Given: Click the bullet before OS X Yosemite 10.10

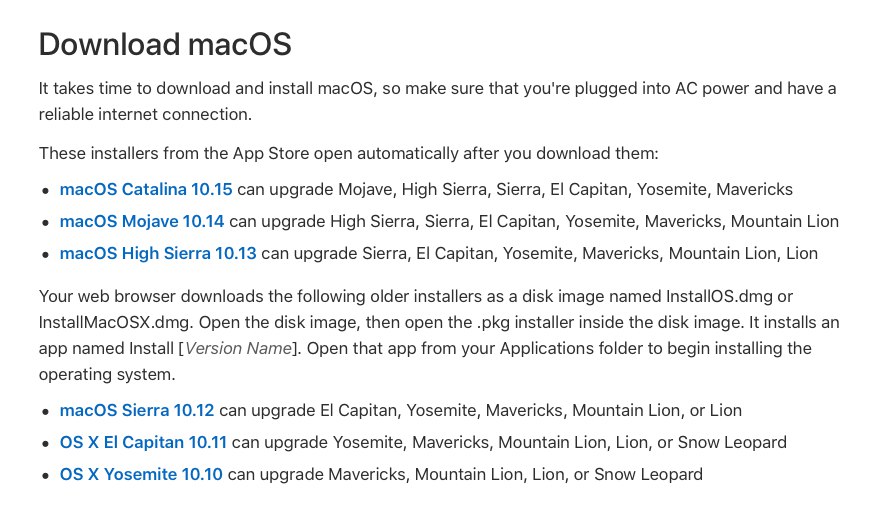Looking at the screenshot, I should coord(46,476).
